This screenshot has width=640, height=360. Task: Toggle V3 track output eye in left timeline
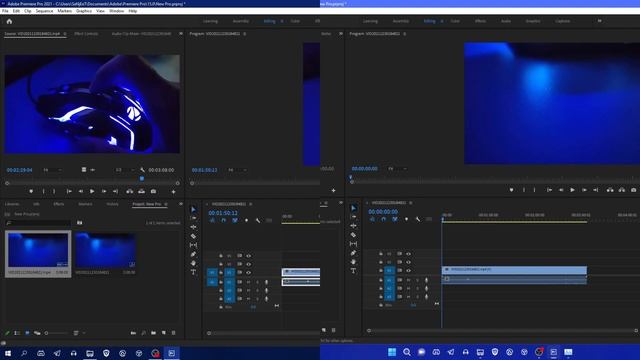pos(248,256)
